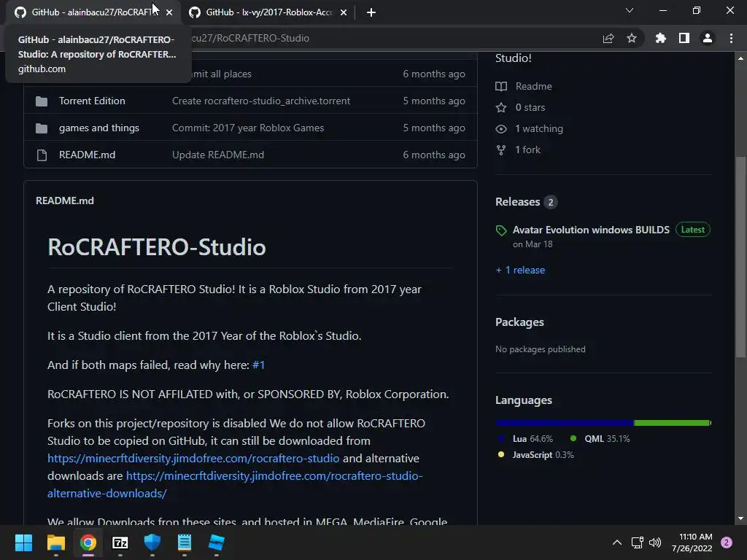Viewport: 747px width, 560px height.
Task: Open the rocraftero-studio-alternative-downloads link
Action: [235, 485]
